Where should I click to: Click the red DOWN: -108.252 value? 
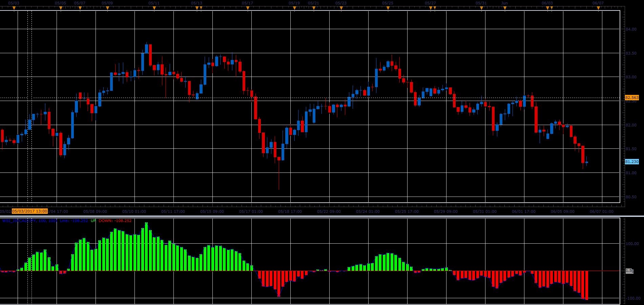[x=115, y=221]
